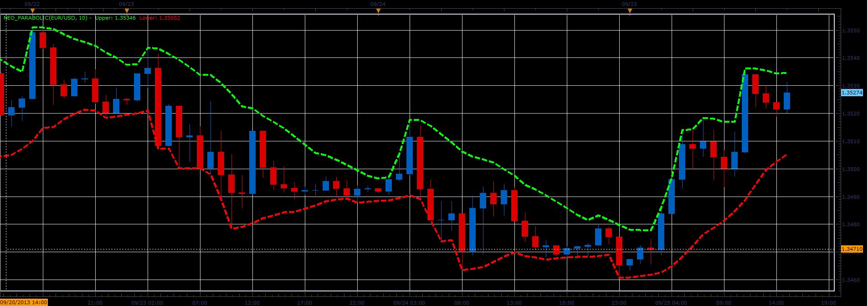Click the blue 1.35274 current price label
Viewport: 868px width, 306px height.
click(x=852, y=93)
